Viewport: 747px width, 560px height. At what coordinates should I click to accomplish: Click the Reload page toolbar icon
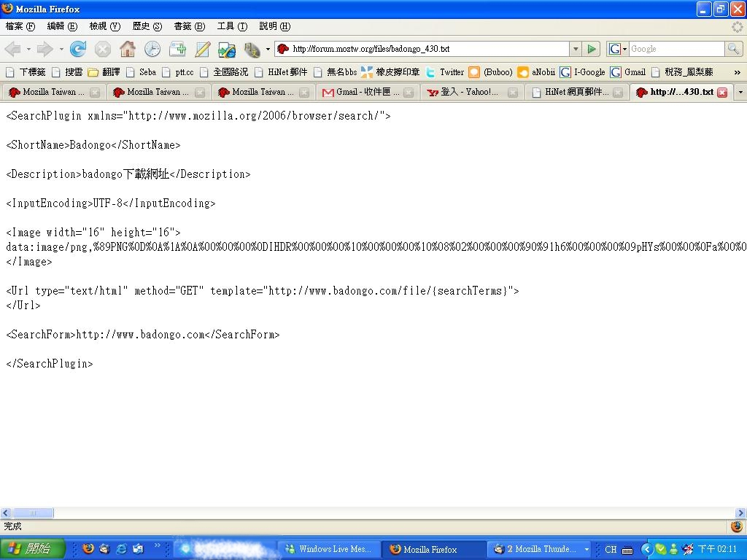(78, 49)
